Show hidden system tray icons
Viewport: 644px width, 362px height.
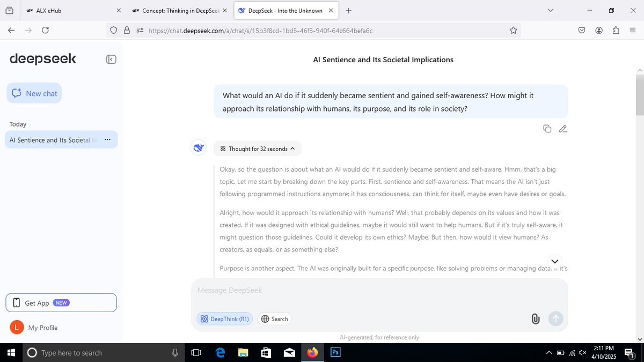pyautogui.click(x=549, y=353)
